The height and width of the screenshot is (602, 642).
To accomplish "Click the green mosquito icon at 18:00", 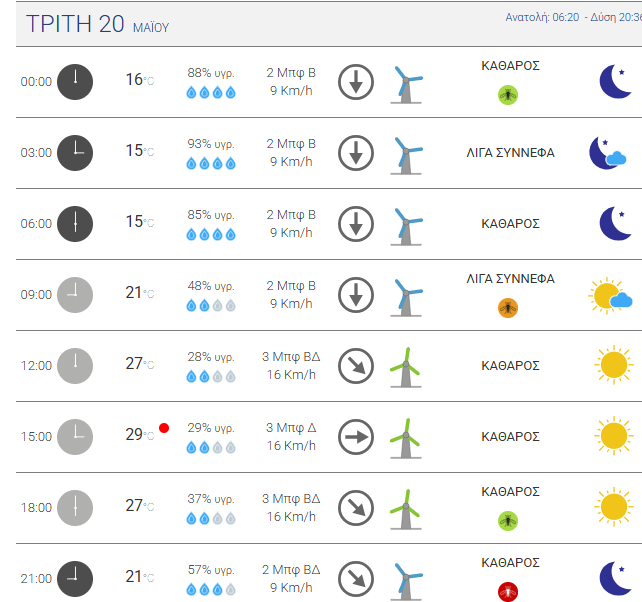I will click(508, 521).
